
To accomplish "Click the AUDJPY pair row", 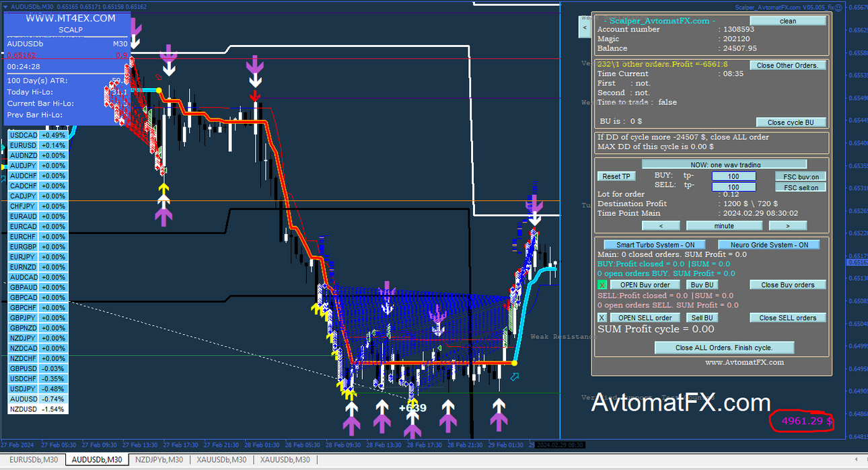I will (38, 165).
